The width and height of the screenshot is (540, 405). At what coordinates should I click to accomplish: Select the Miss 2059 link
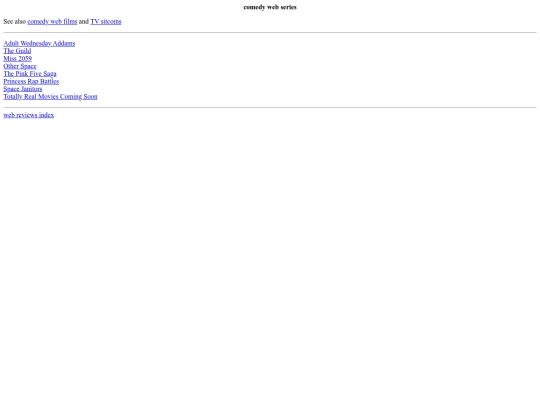click(x=18, y=59)
